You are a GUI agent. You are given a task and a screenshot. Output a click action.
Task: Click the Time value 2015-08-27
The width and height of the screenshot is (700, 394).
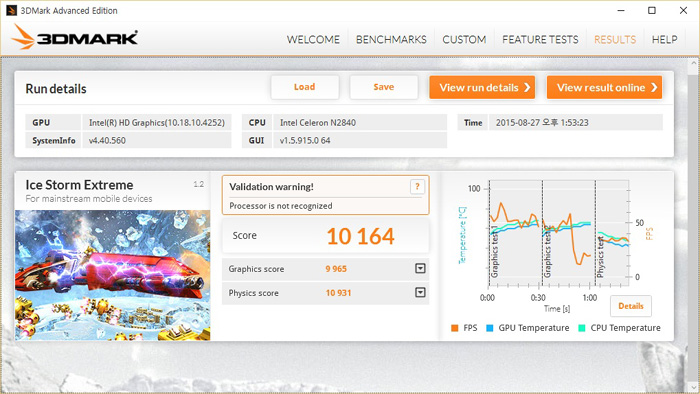tap(542, 123)
